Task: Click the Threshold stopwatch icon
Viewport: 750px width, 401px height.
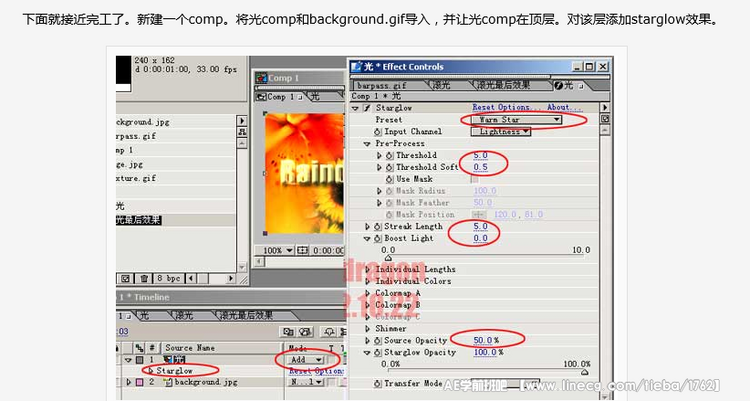Action: coord(389,156)
